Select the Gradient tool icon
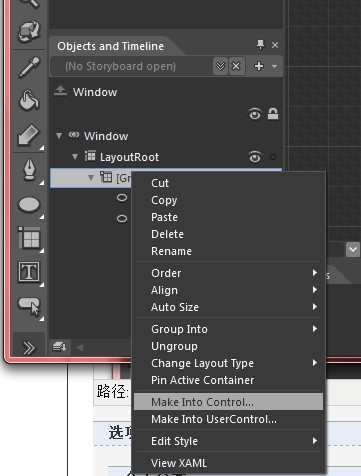361x476 pixels. (x=29, y=135)
